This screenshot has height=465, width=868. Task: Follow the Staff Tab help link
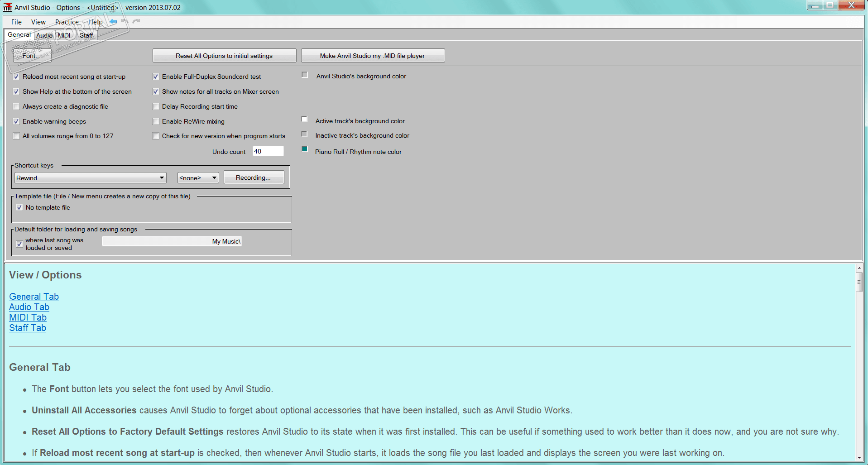click(28, 328)
